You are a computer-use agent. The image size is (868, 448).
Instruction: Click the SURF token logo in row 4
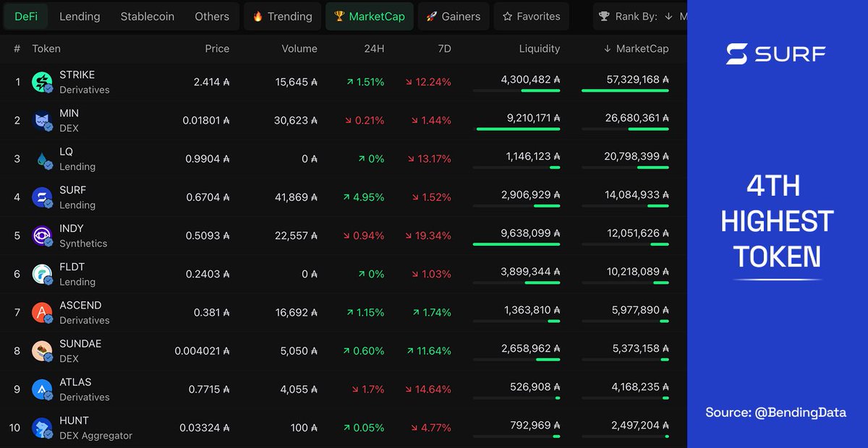tap(42, 197)
